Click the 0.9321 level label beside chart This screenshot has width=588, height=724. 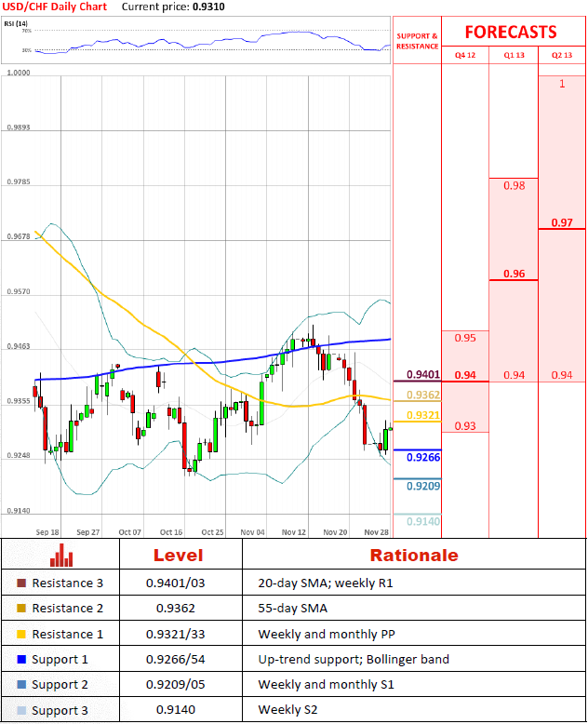coord(423,415)
